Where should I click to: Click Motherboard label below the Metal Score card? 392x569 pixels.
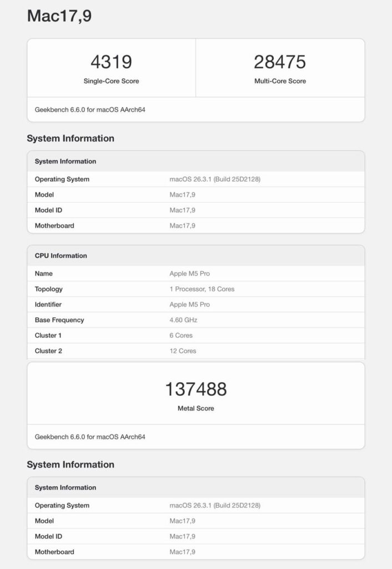point(54,552)
